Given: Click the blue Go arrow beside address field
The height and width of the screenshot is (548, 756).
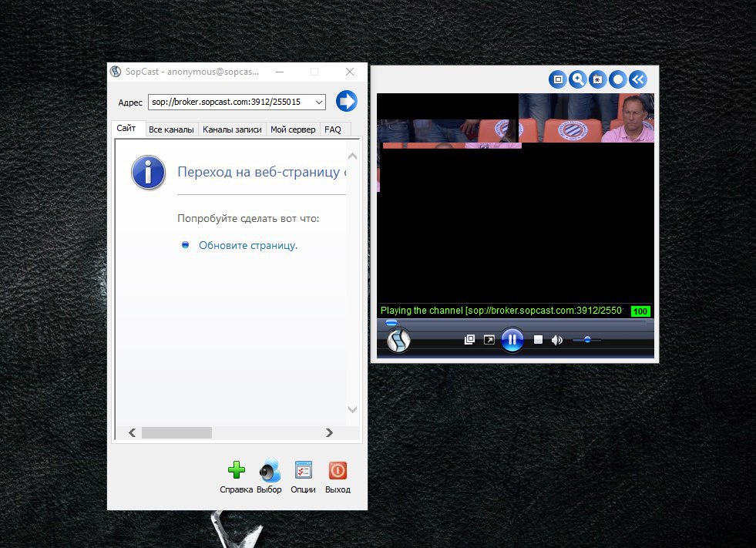Looking at the screenshot, I should 346,101.
